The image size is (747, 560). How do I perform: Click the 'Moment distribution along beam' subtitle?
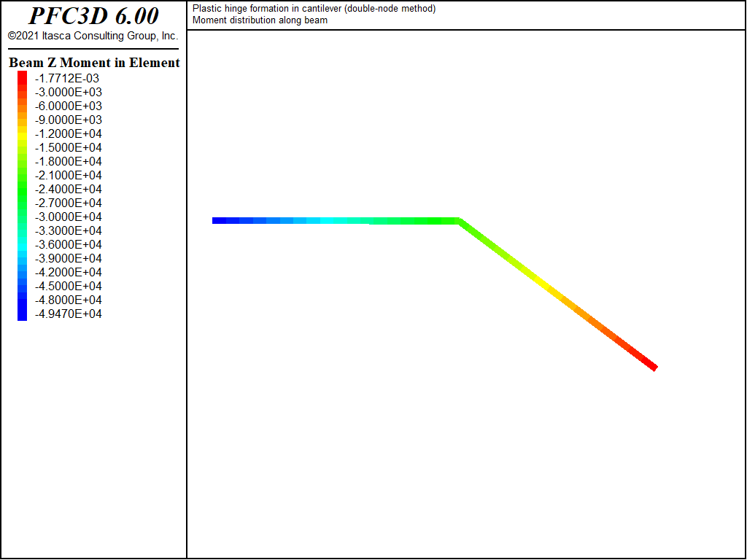260,20
